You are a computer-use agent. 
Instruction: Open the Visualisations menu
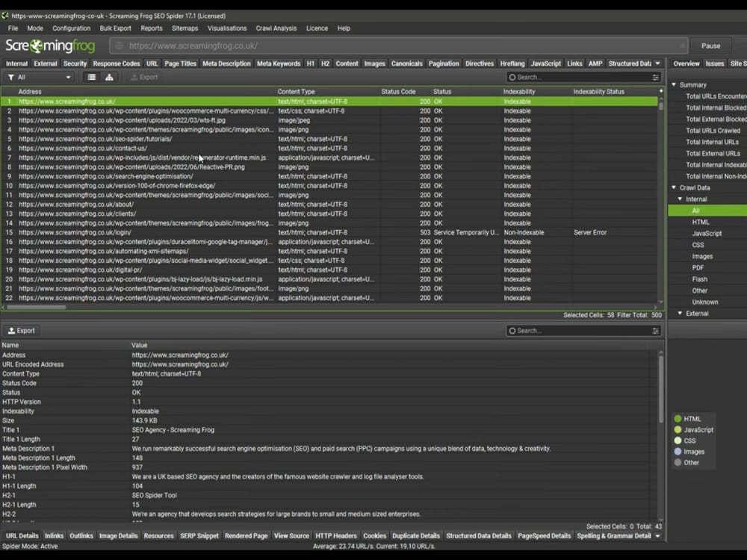click(227, 28)
